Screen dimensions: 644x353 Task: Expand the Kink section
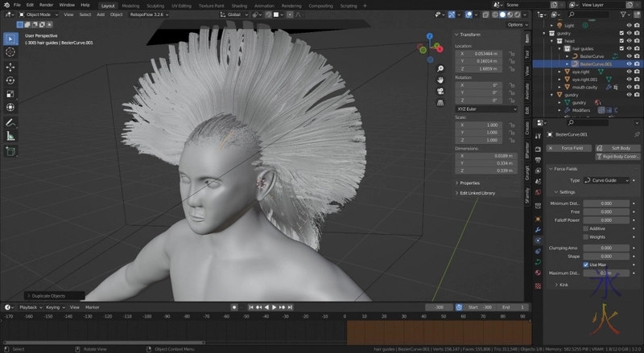(560, 284)
